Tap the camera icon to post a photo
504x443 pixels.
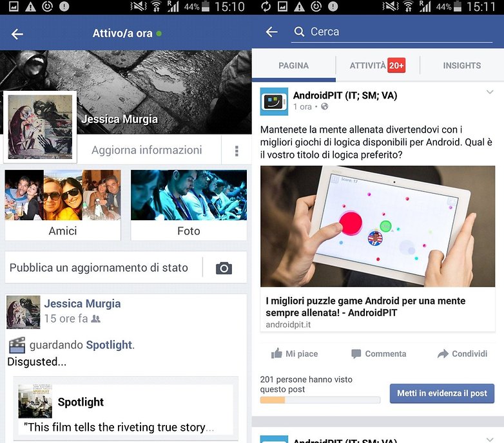[224, 268]
